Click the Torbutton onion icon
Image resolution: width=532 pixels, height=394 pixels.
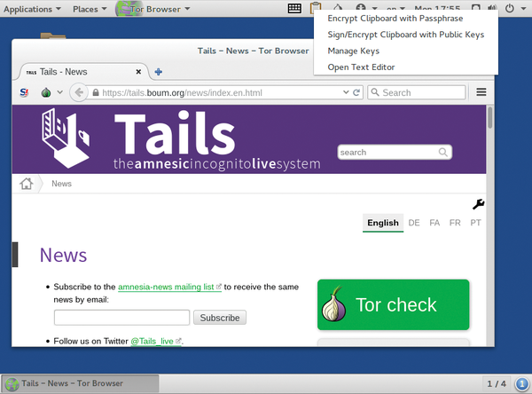pyautogui.click(x=46, y=92)
